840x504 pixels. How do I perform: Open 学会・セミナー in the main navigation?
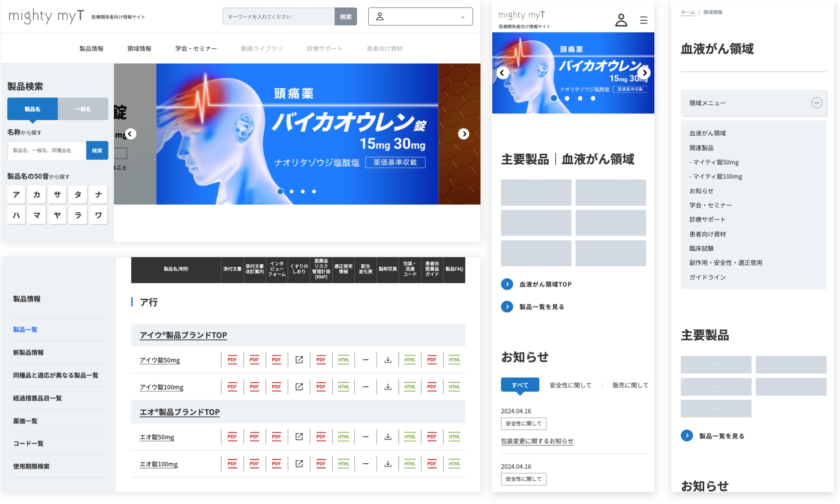[196, 49]
